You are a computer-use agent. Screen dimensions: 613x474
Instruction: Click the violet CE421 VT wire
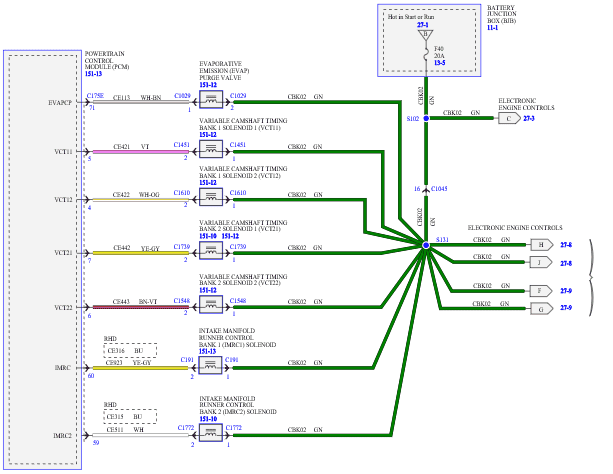pos(141,152)
